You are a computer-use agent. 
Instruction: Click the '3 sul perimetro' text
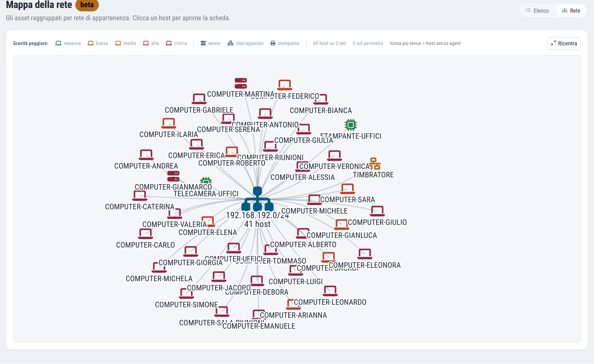tap(368, 43)
